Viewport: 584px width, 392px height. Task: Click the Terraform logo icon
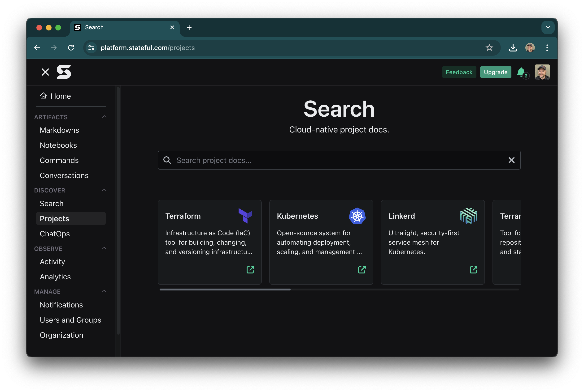[x=245, y=216]
